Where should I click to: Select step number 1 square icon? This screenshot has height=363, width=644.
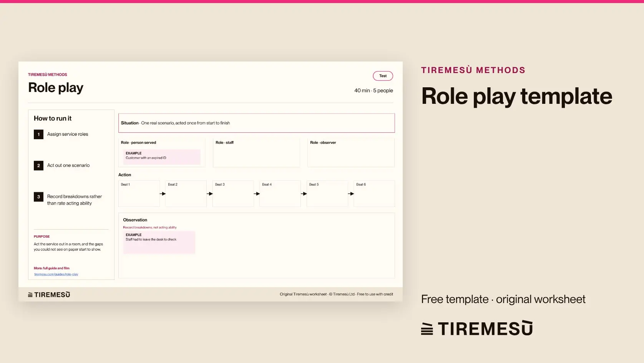point(38,134)
